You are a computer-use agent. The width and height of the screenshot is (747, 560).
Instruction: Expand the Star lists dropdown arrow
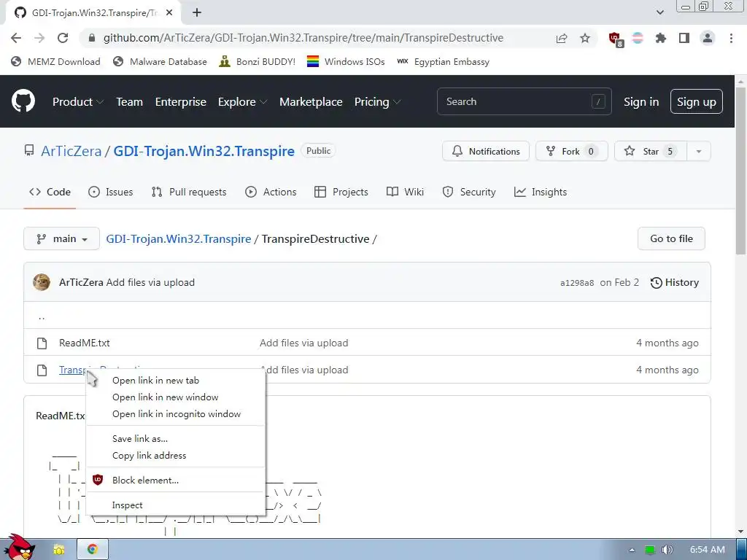coord(698,151)
